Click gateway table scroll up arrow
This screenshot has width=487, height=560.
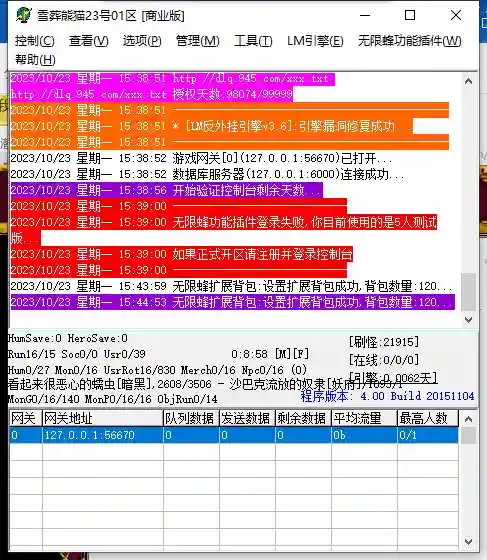click(468, 419)
